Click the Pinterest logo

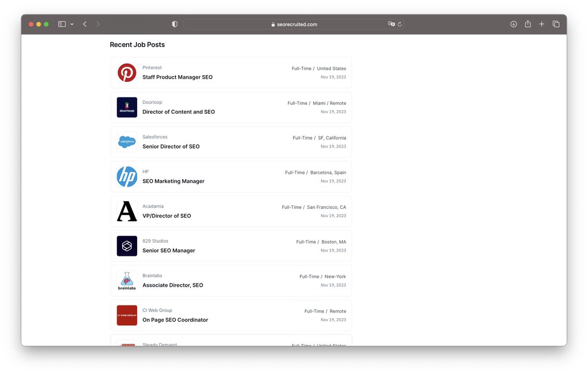127,73
